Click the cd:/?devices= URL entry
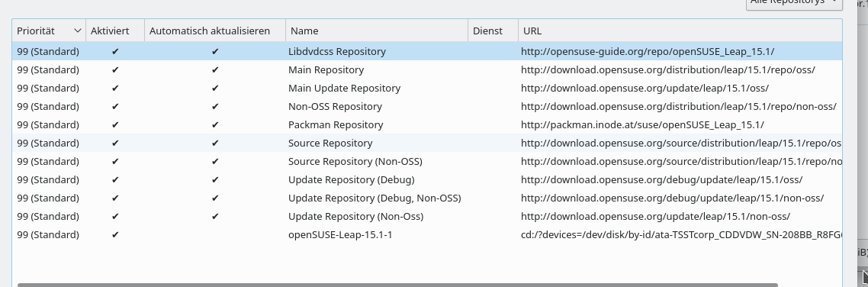Viewport: 868px width, 287px height. 681,234
